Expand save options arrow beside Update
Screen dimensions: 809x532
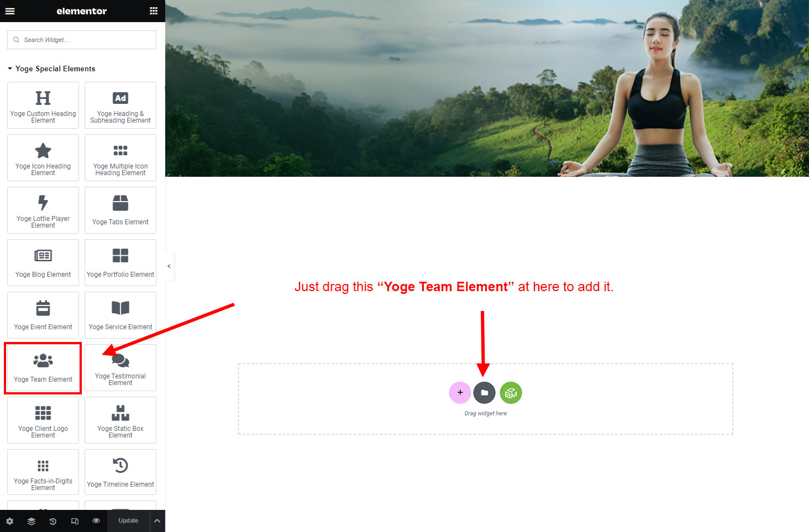157,521
